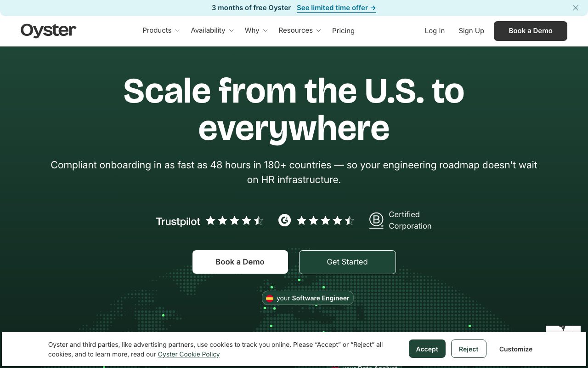The height and width of the screenshot is (368, 588).
Task: Go to the Pricing page
Action: (343, 31)
